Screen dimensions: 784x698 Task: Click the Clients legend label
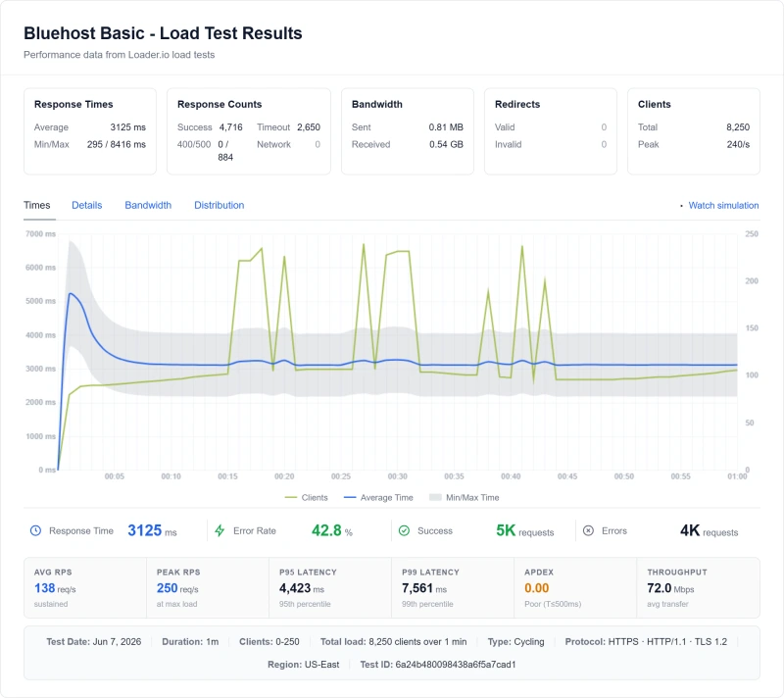coord(315,497)
